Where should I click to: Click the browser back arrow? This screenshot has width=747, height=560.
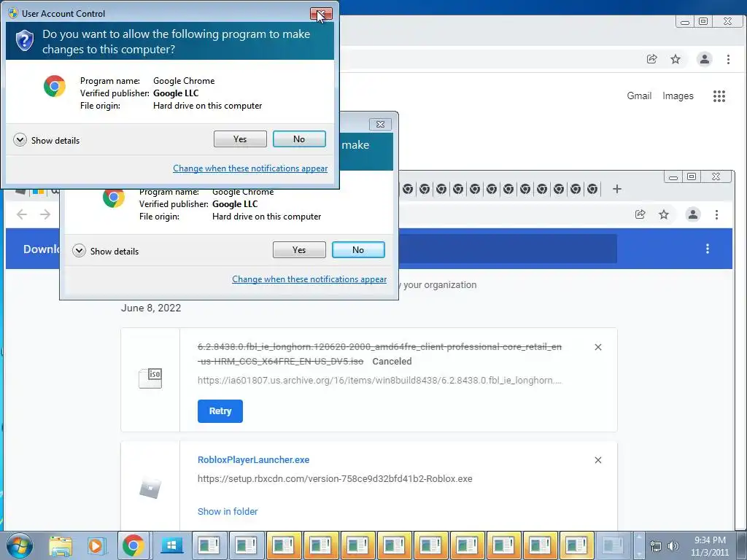(x=21, y=214)
